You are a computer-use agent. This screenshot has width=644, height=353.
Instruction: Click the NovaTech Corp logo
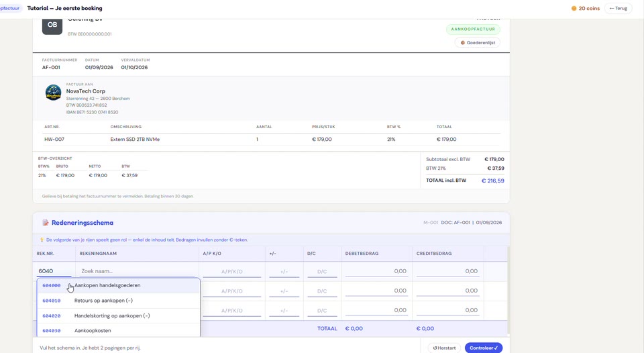[x=54, y=93]
